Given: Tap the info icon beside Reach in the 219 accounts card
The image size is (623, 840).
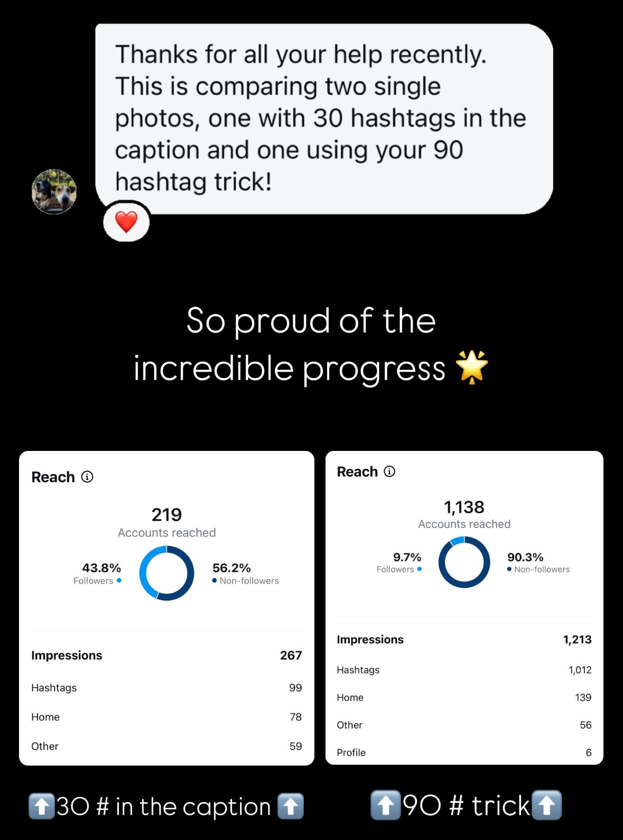Looking at the screenshot, I should tap(87, 477).
